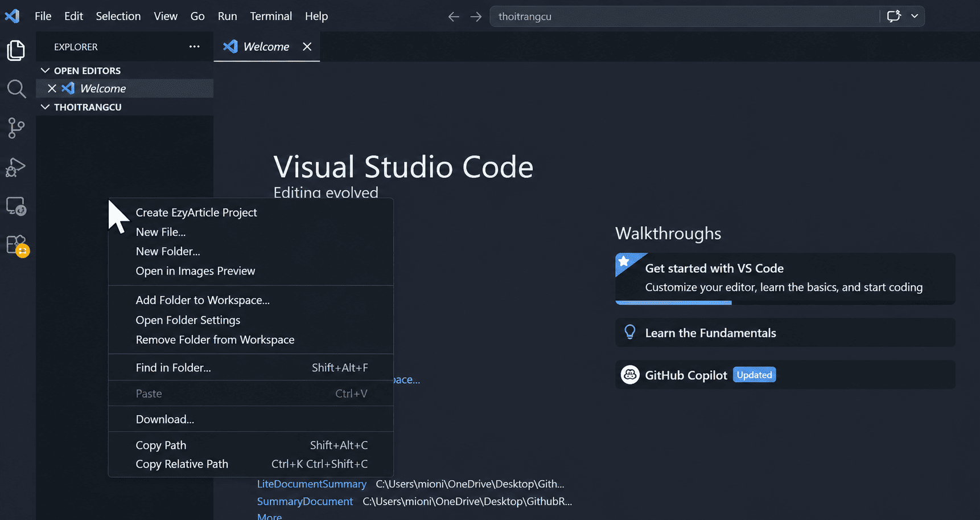Open the Terminal menu
Viewport: 980px width, 520px height.
click(271, 16)
